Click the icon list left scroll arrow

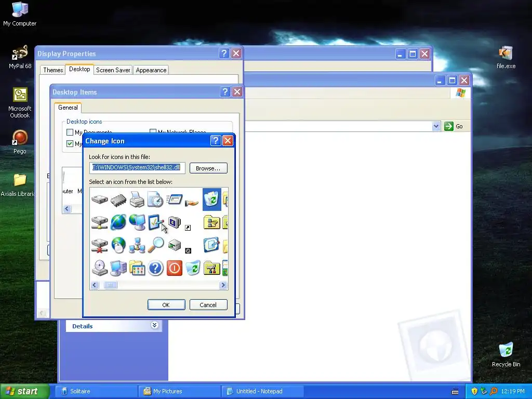pos(95,285)
